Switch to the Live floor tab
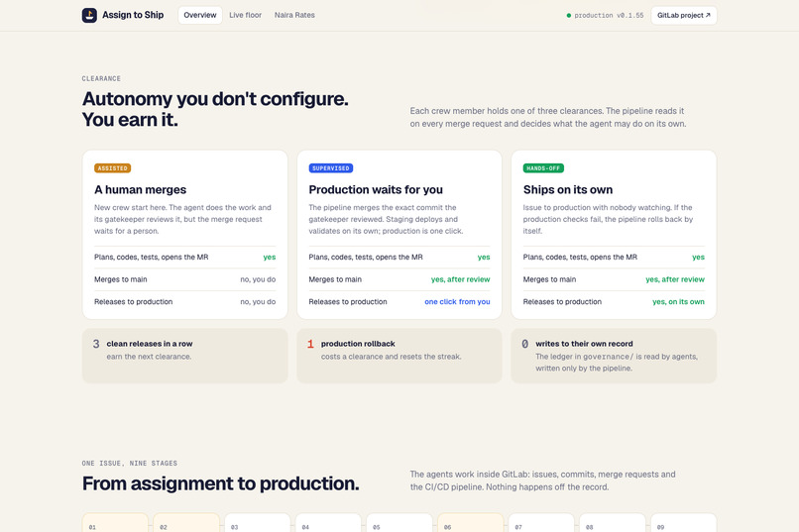This screenshot has width=799, height=532. [245, 15]
